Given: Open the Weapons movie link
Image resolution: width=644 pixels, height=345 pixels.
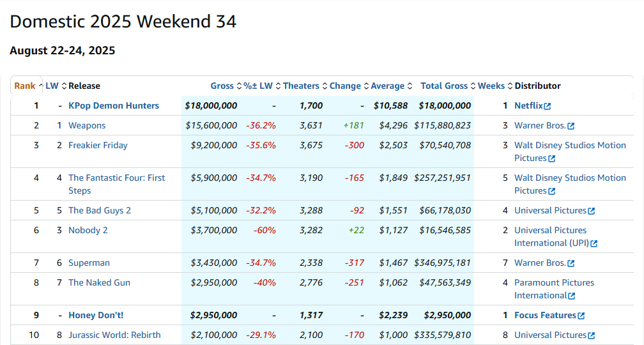Looking at the screenshot, I should (87, 125).
